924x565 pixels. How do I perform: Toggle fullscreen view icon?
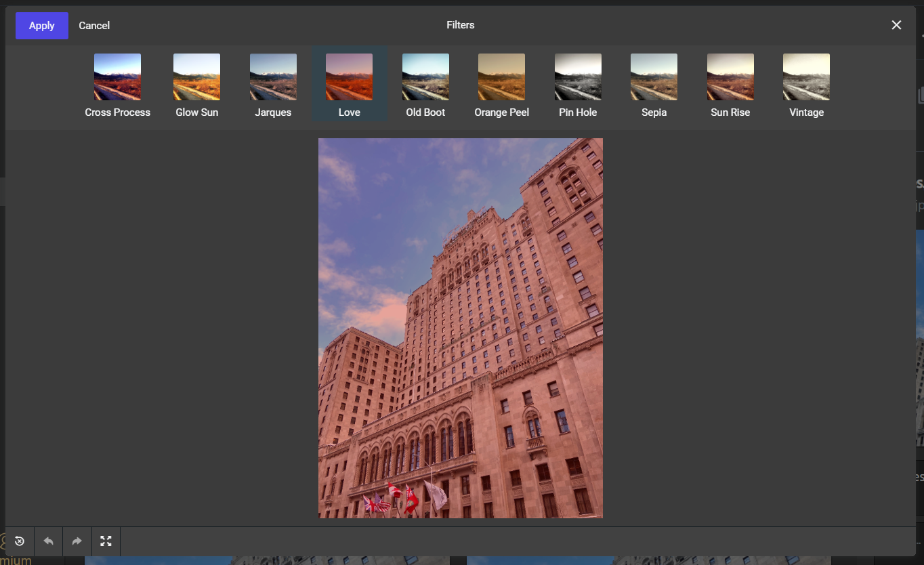106,541
